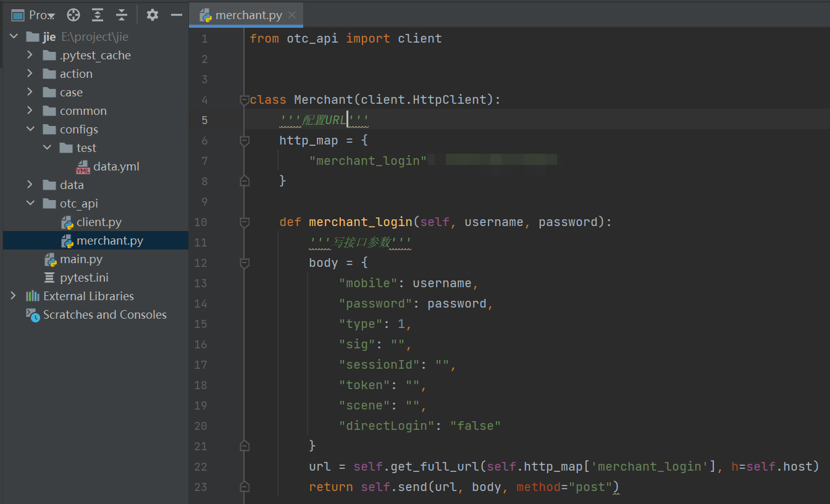The image size is (830, 504).
Task: Click the Python icon beside client.py
Action: (67, 222)
